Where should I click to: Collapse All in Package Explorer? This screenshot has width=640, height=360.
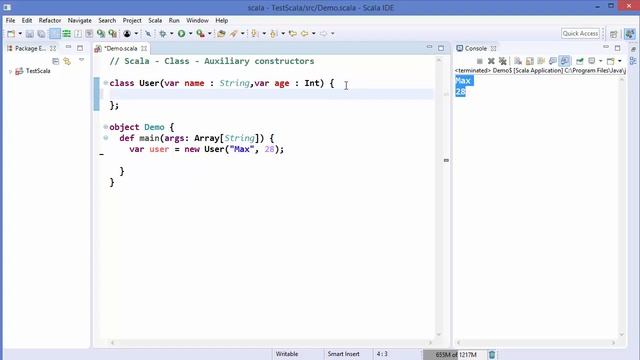click(x=56, y=61)
